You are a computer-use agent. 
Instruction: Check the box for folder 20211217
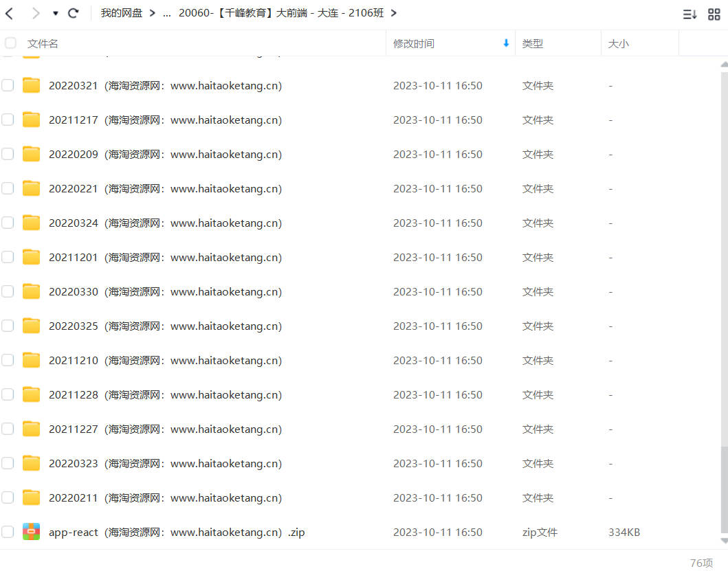[x=8, y=120]
